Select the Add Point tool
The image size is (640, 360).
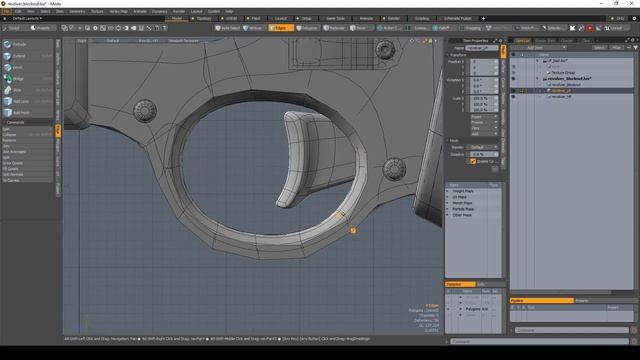pyautogui.click(x=27, y=113)
